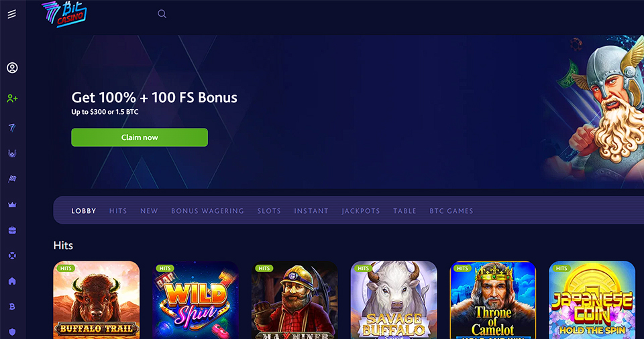Click the Bitcoin icon in sidebar

[x=12, y=307]
